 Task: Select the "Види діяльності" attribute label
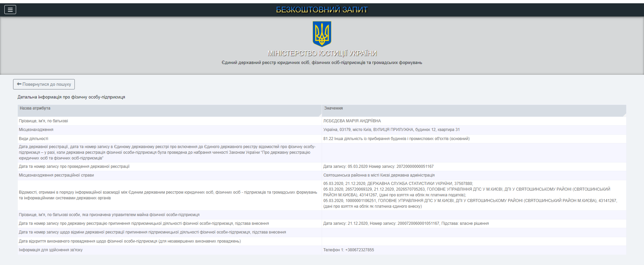[x=34, y=139]
